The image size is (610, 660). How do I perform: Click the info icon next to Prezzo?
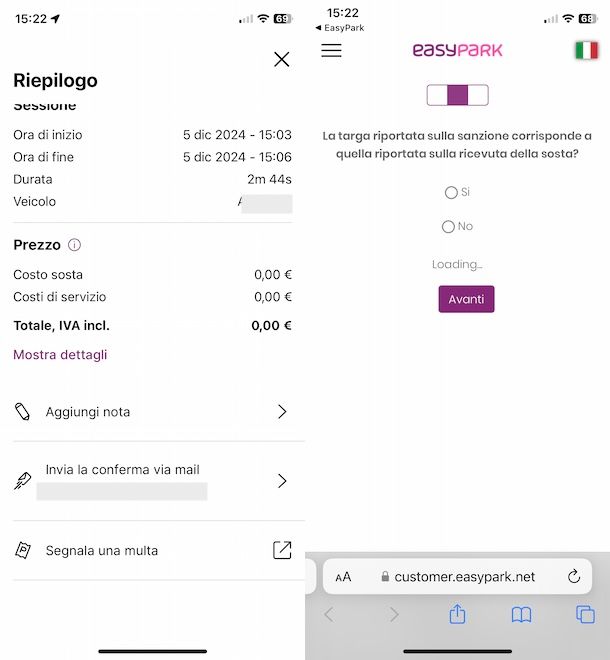(x=74, y=245)
